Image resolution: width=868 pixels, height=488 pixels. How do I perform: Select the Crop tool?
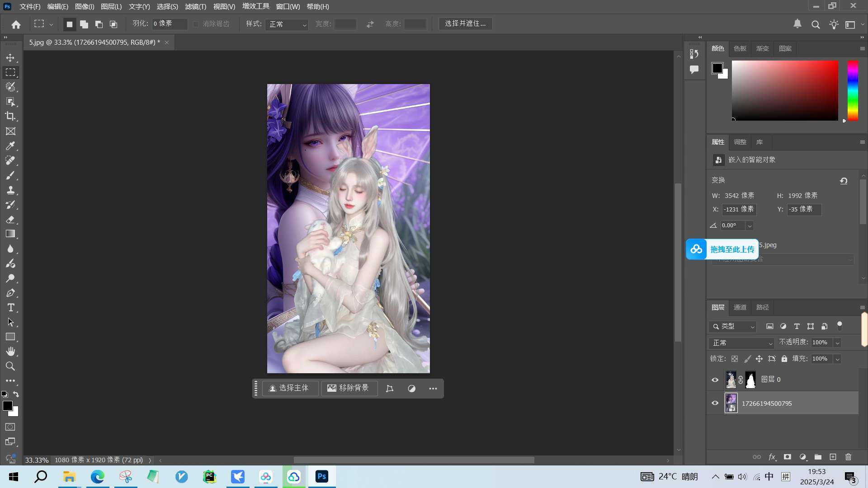(10, 116)
